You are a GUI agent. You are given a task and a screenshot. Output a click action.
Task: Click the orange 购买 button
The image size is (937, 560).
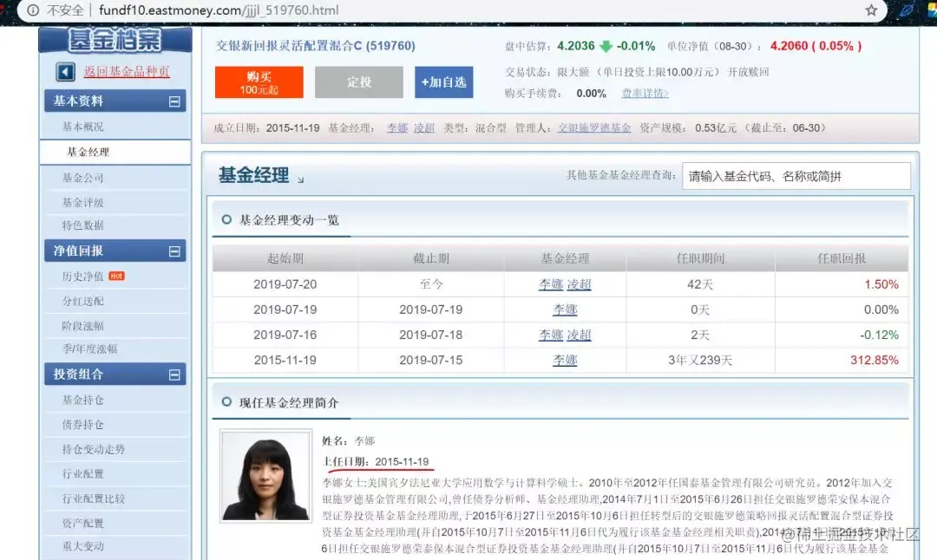coord(259,81)
